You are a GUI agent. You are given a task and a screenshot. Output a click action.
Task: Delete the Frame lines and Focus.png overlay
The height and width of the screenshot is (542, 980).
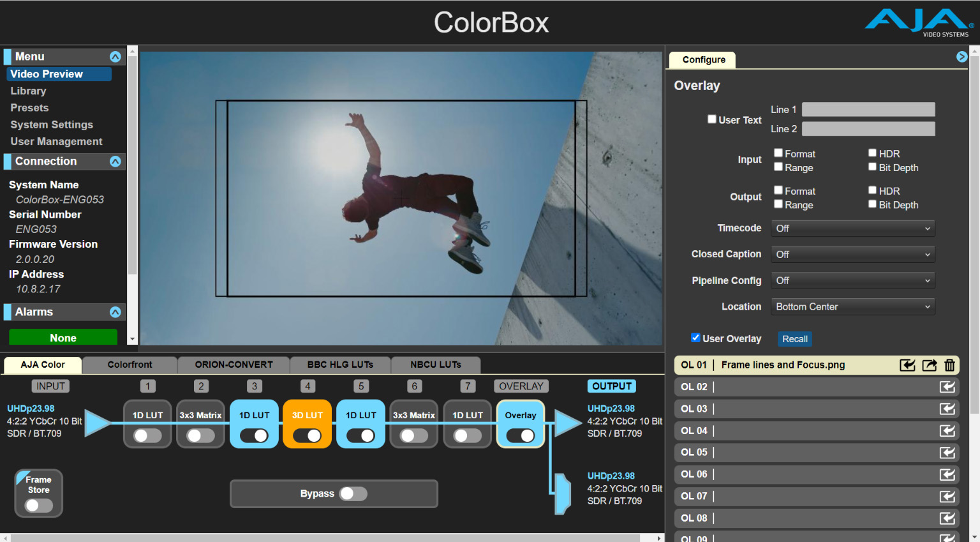click(950, 365)
